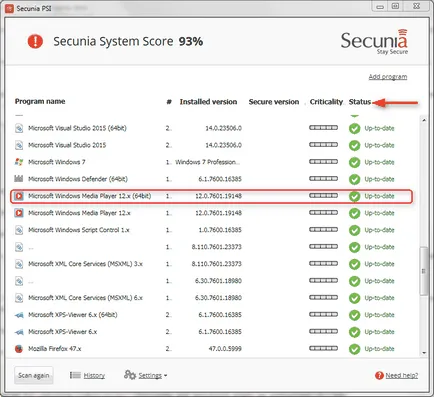Image resolution: width=434 pixels, height=397 pixels.
Task: Open the Need help? link
Action: click(402, 376)
